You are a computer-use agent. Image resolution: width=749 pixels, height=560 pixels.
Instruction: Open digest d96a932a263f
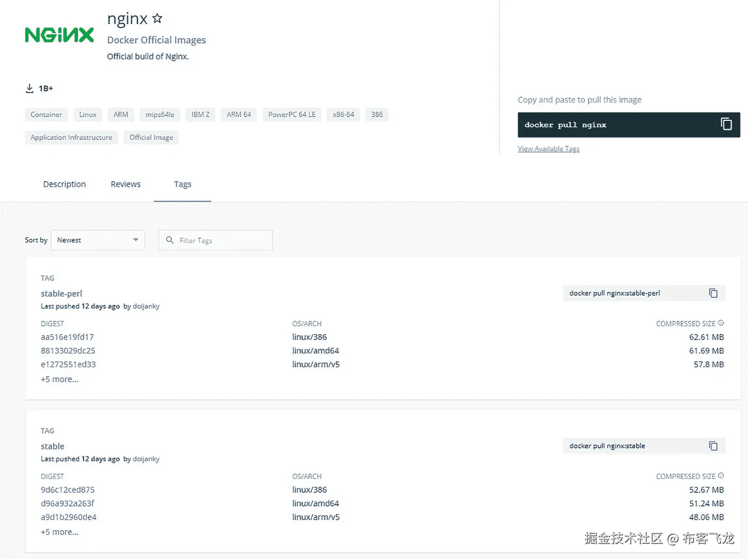click(x=68, y=504)
